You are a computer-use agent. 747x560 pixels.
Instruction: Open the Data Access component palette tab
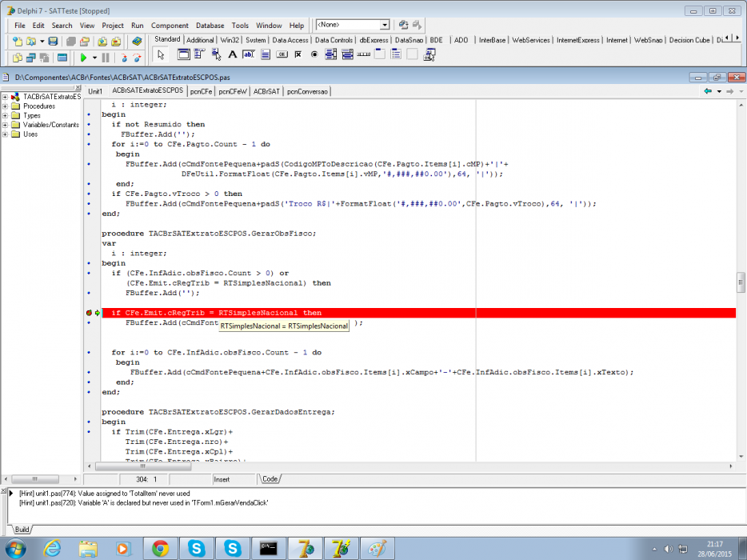[x=290, y=40]
